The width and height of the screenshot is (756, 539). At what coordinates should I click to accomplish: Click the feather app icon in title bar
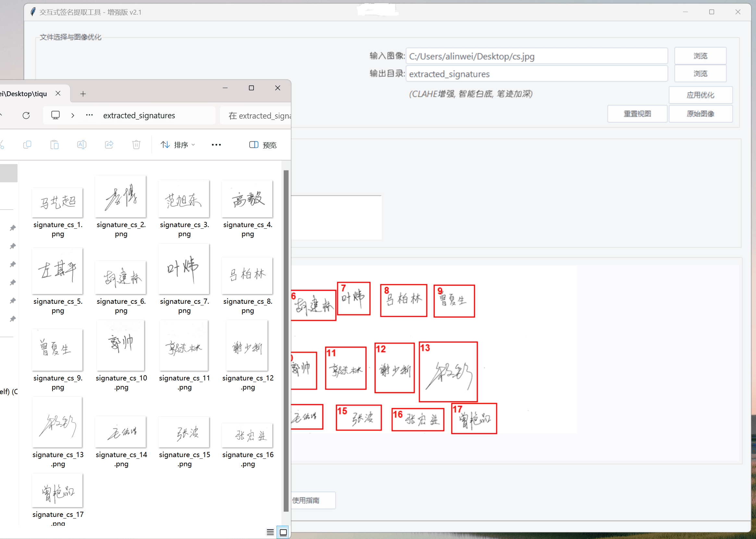pos(33,12)
